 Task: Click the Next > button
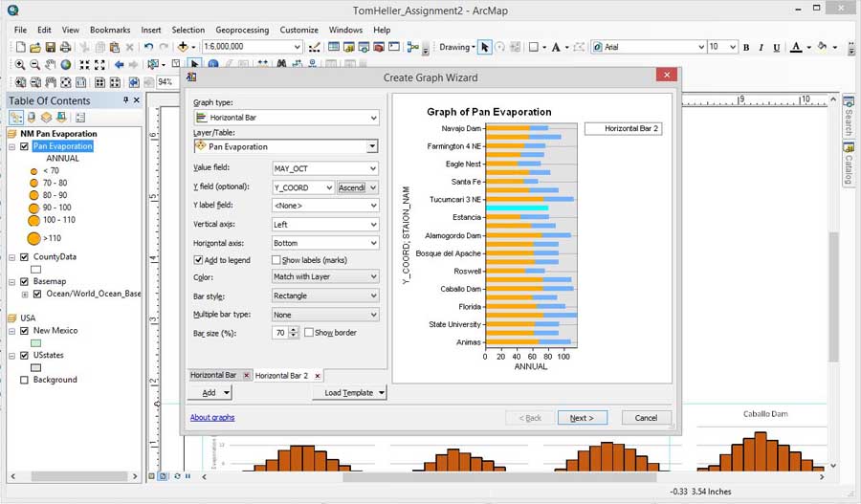pos(582,418)
